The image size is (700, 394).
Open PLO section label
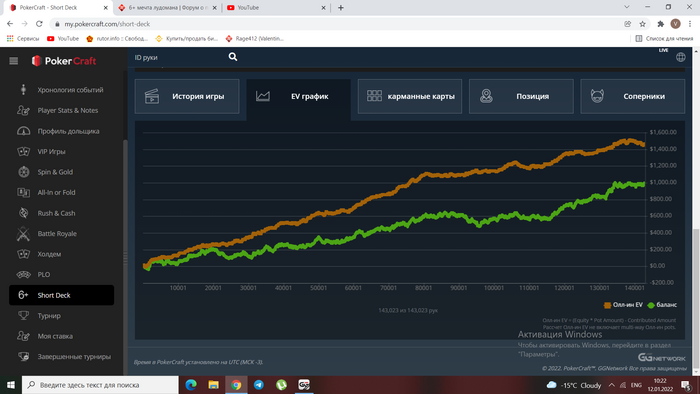pyautogui.click(x=44, y=274)
